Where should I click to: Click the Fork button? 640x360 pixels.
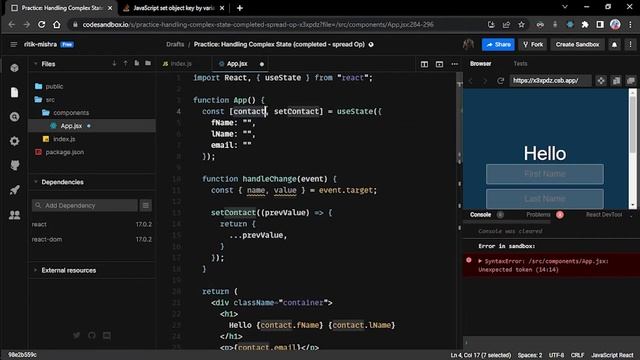pyautogui.click(x=533, y=44)
